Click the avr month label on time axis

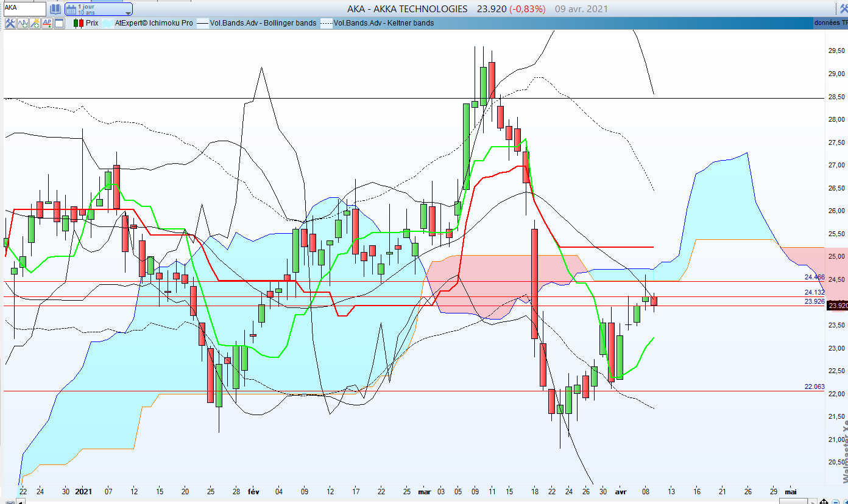click(620, 492)
